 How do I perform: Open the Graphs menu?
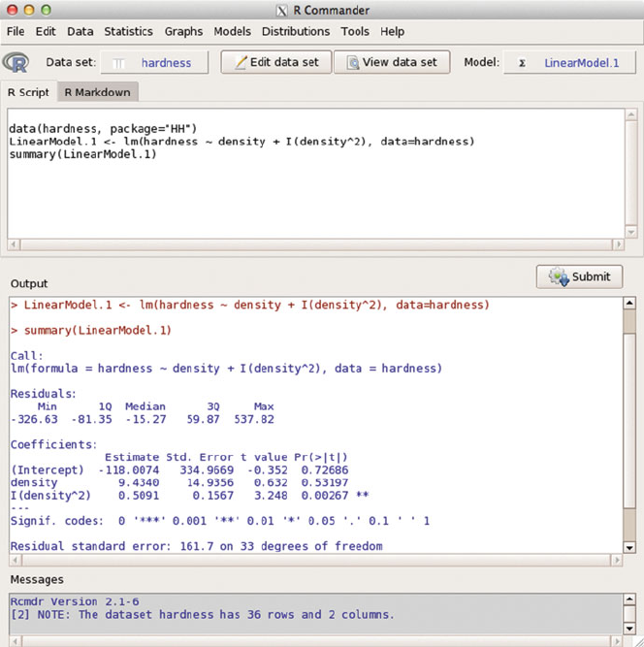[183, 32]
